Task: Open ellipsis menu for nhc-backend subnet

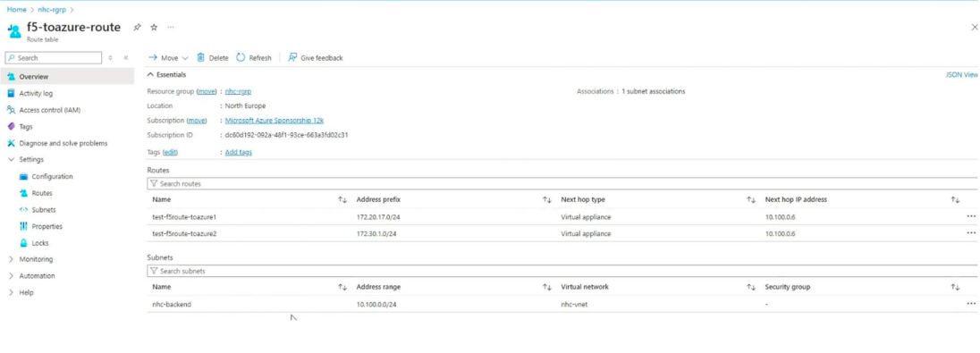Action: coord(971,304)
